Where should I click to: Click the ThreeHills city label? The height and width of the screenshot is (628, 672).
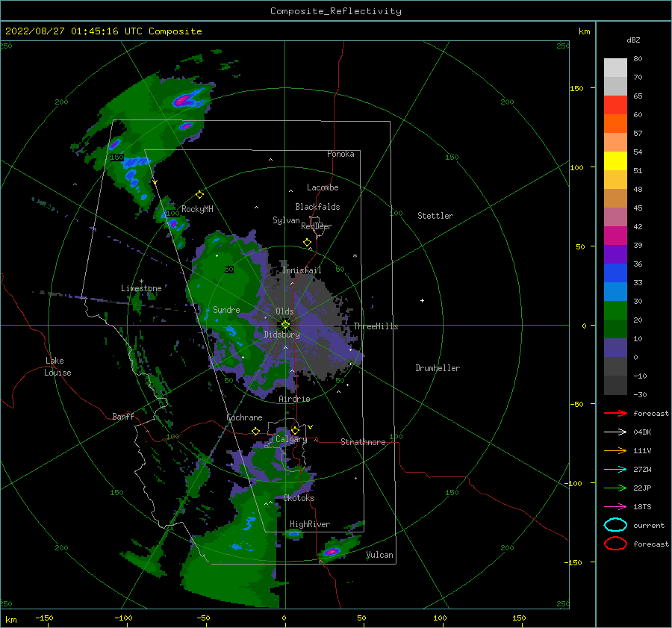376,326
